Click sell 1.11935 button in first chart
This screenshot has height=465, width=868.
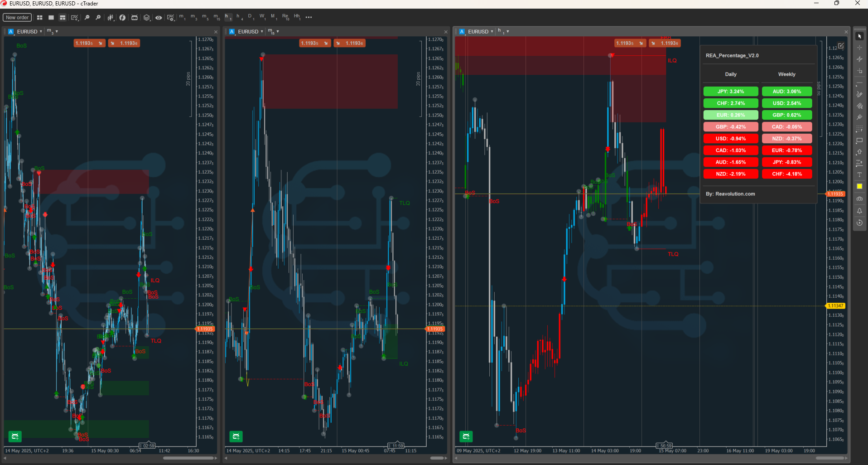tap(90, 43)
